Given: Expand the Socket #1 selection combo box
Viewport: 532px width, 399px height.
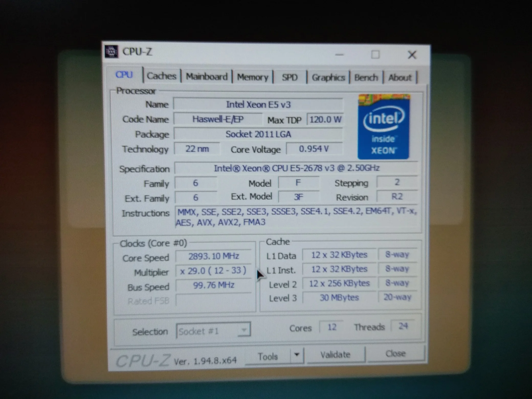Looking at the screenshot, I should 244,330.
